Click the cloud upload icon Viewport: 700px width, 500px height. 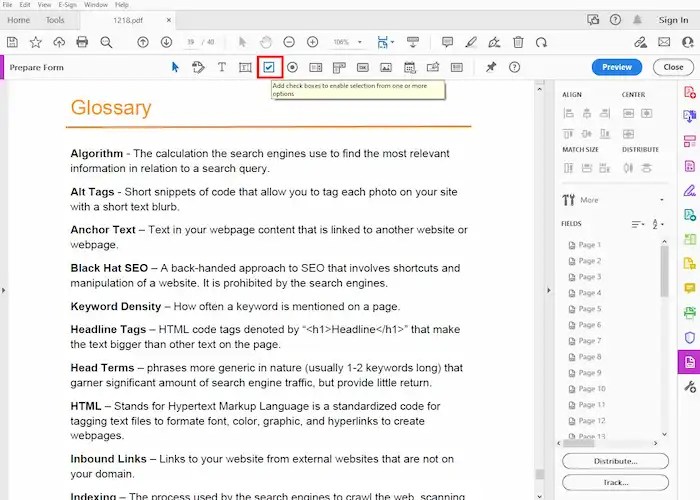[59, 42]
